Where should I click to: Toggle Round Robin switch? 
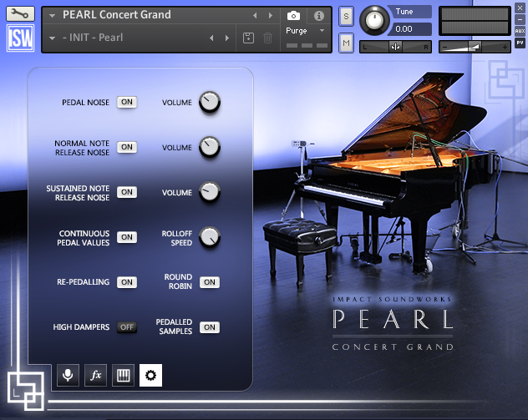(x=210, y=282)
